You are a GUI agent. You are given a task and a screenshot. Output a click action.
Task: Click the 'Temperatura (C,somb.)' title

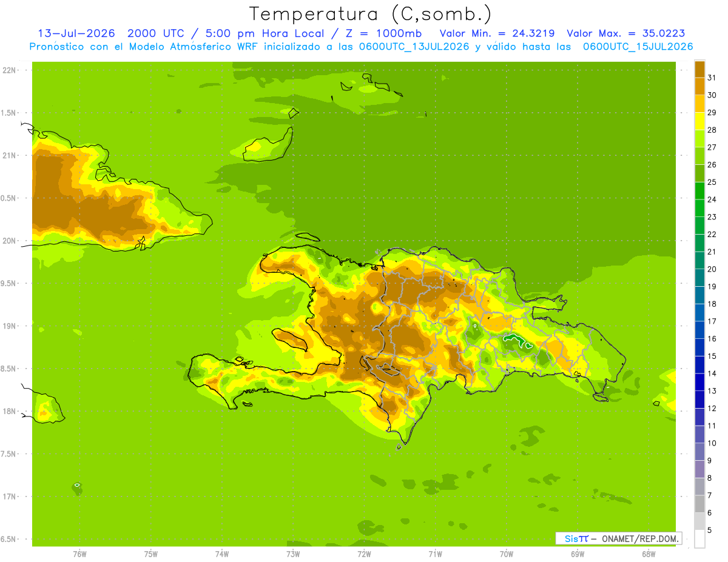(370, 14)
